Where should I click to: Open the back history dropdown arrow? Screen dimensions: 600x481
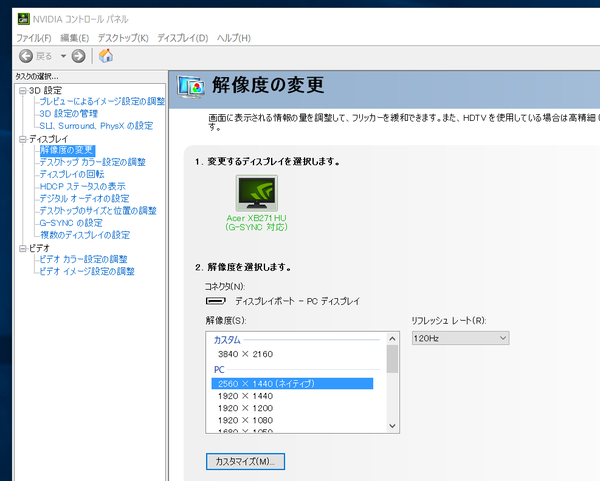63,56
